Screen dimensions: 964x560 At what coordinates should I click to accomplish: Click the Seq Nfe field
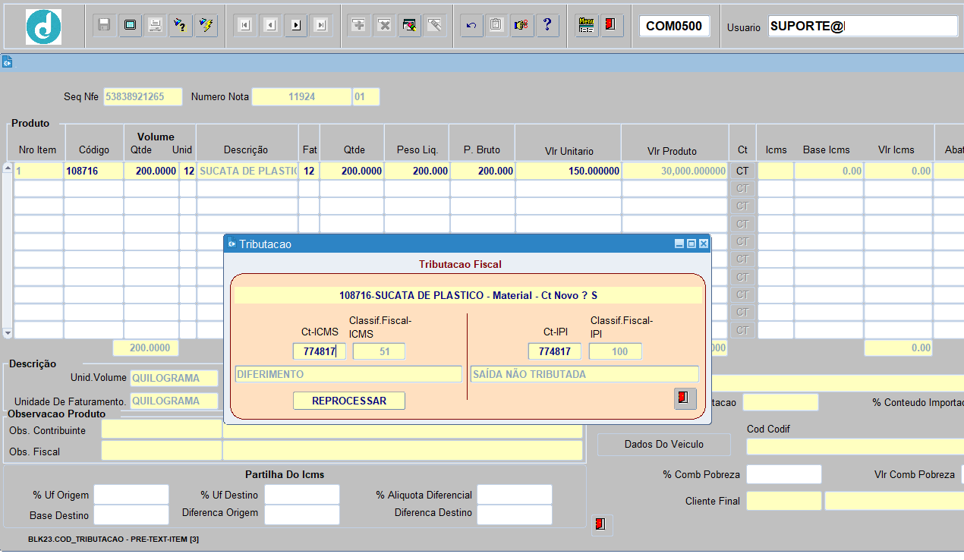click(x=143, y=96)
